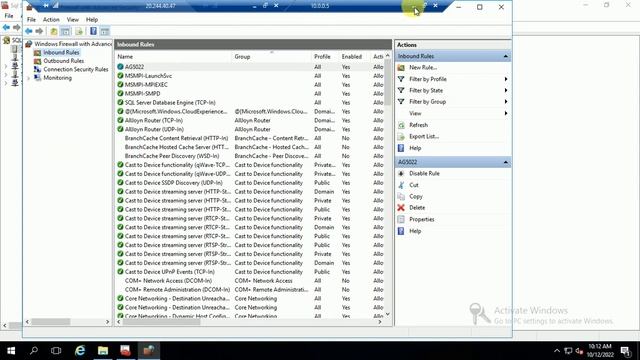
Task: Click Refresh in Actions pane
Action: [x=418, y=125]
